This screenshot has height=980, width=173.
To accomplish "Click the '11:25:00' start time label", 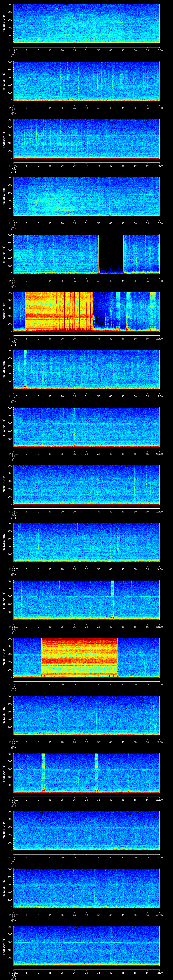I will point(13,684).
